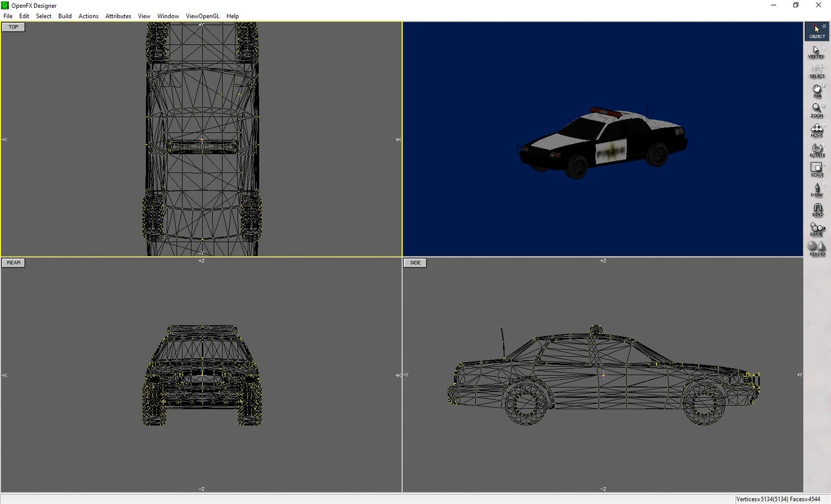This screenshot has width=831, height=504.
Task: Activate the Bend tool
Action: 816,209
